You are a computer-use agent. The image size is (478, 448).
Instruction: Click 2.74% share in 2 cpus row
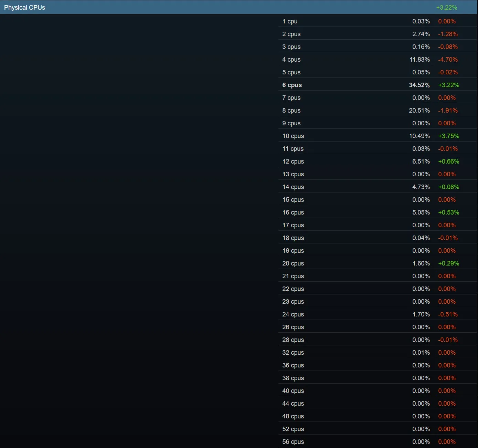[x=421, y=34]
